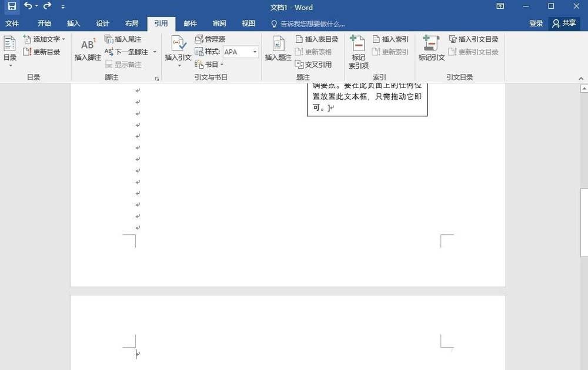Insert a footnote with 插入脚注
Viewport: 588px width, 370px height.
tap(87, 50)
